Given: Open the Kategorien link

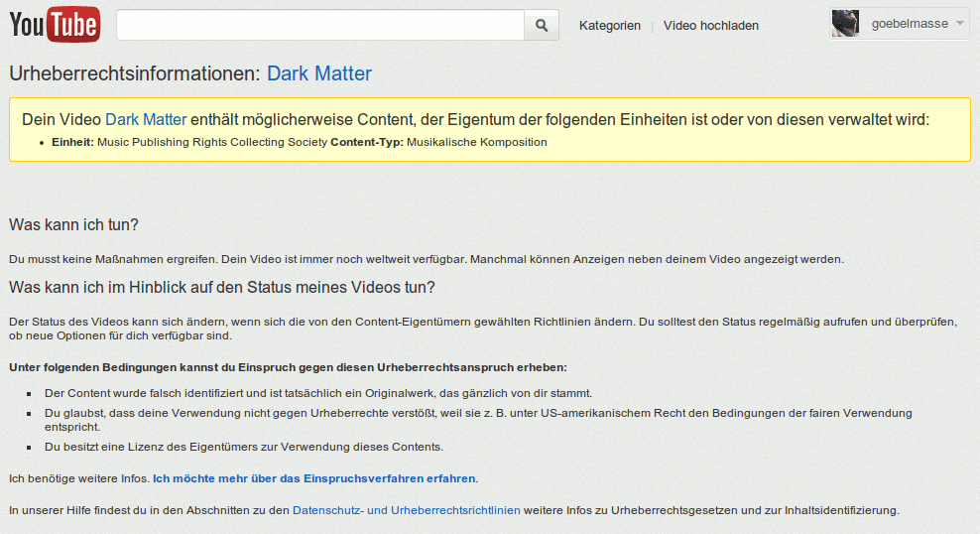Looking at the screenshot, I should (x=609, y=26).
